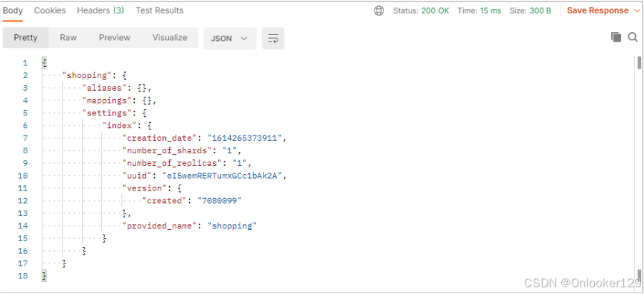The height and width of the screenshot is (294, 644).
Task: Switch to the Body tab
Action: click(x=13, y=10)
